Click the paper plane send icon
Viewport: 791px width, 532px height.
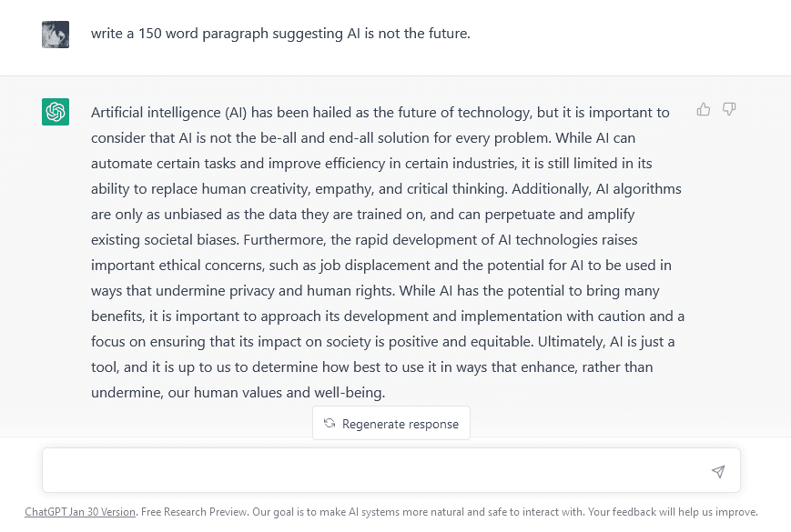click(718, 471)
